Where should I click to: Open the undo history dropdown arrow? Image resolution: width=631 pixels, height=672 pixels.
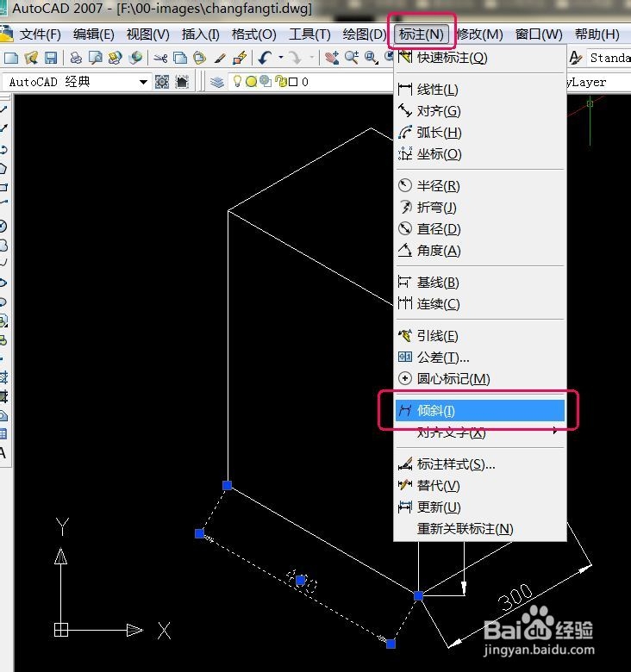coord(281,58)
